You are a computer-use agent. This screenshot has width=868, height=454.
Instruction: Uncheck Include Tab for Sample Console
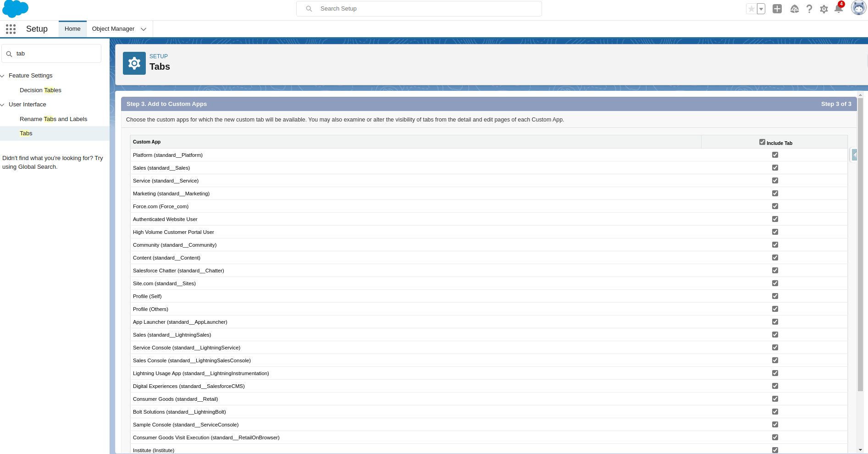pos(775,425)
